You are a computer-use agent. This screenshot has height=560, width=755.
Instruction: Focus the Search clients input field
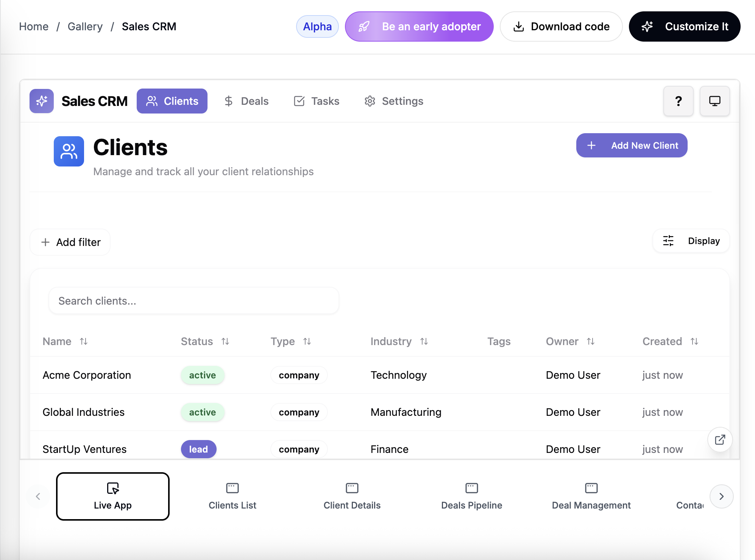pos(193,301)
